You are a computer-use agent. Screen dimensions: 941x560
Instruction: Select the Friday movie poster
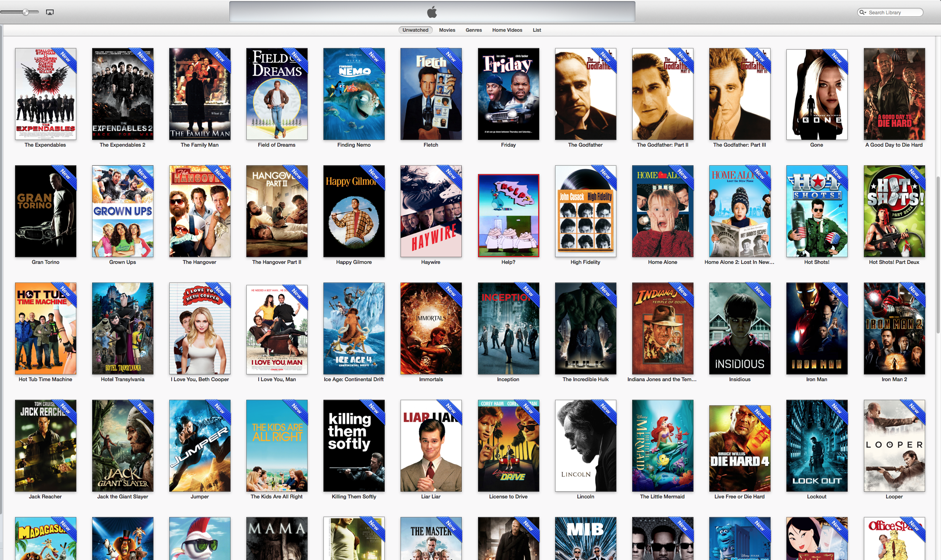509,94
